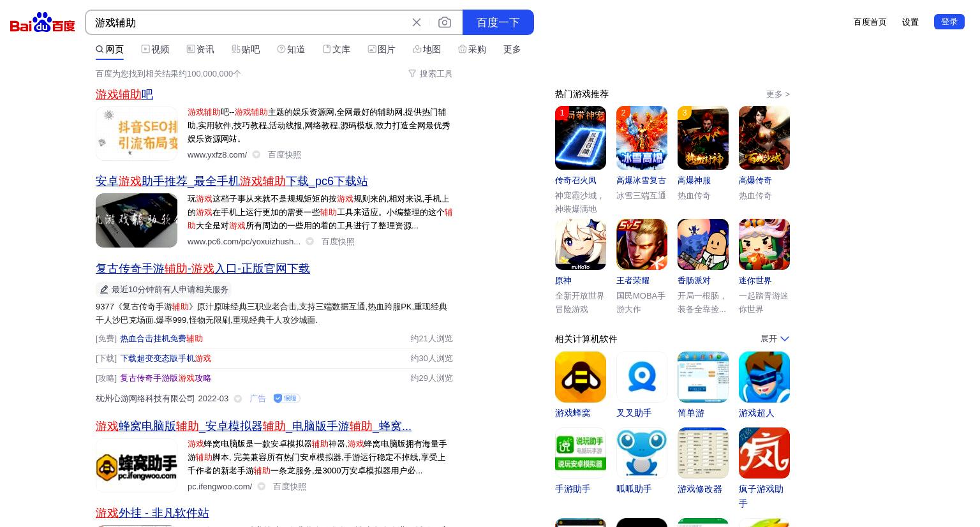Screen dimensions: 980x527
Task: Open the 叉叉助手 text link
Action: click(x=634, y=413)
